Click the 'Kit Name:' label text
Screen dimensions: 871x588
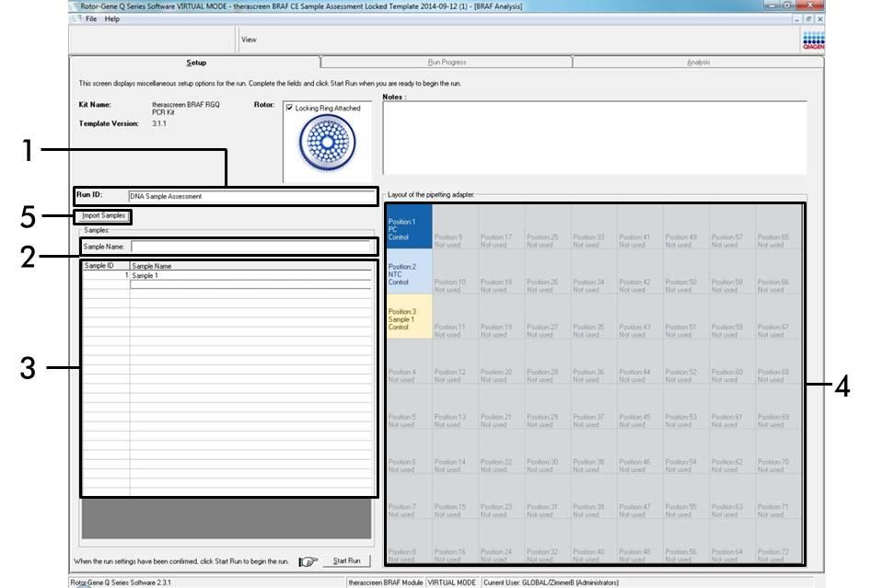point(95,104)
